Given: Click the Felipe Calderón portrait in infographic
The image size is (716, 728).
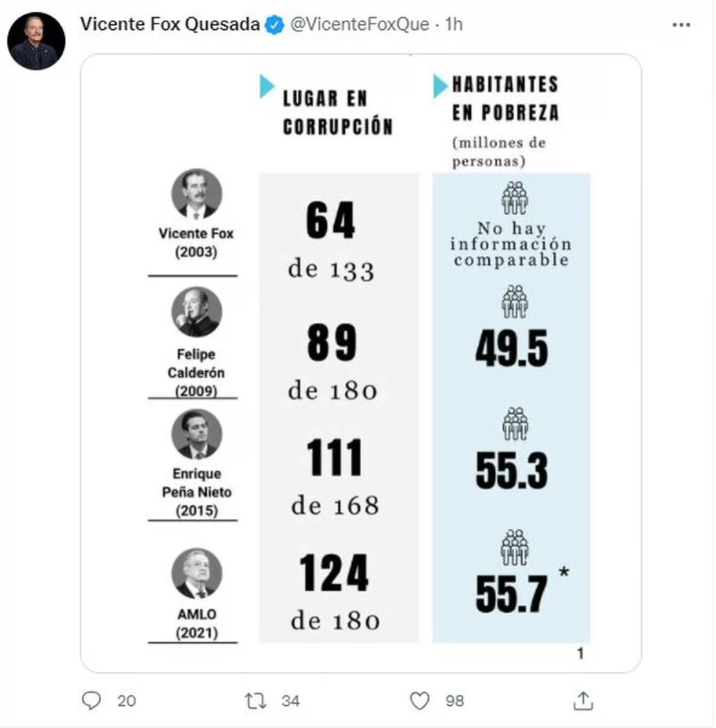Looking at the screenshot, I should [x=197, y=313].
